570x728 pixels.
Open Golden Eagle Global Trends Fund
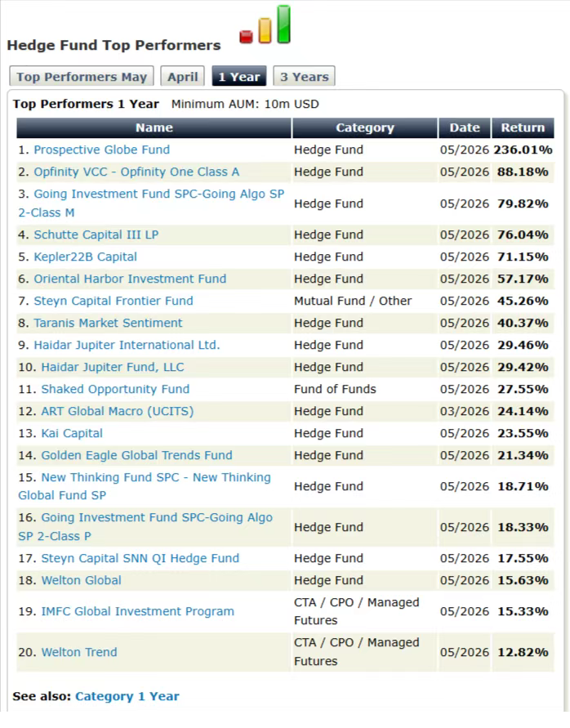pyautogui.click(x=137, y=455)
